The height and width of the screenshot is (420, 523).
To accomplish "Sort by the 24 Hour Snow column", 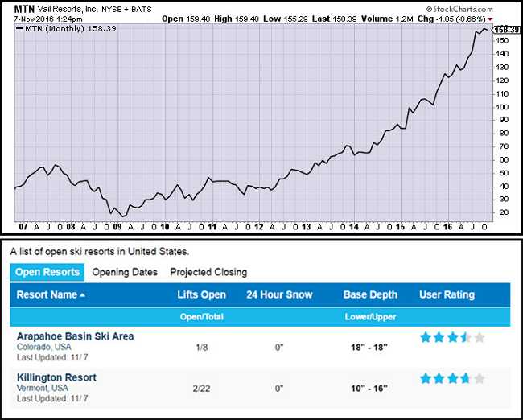I will [x=279, y=295].
